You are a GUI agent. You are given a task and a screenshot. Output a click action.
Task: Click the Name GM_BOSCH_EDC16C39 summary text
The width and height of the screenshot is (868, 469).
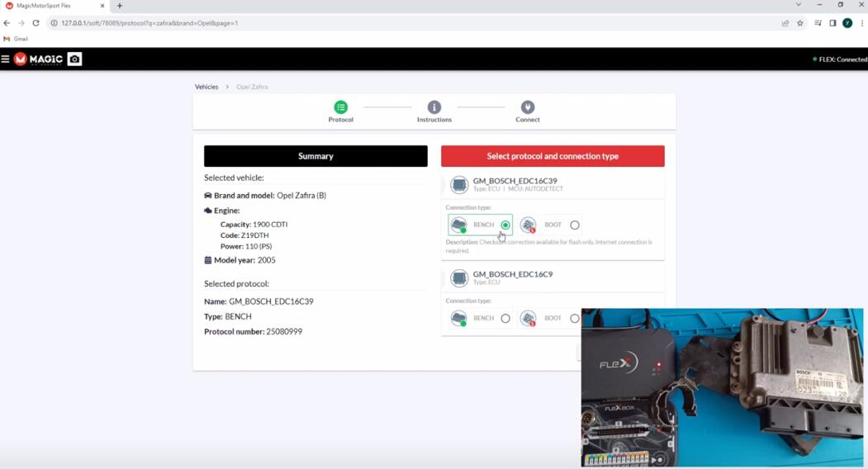[259, 301]
